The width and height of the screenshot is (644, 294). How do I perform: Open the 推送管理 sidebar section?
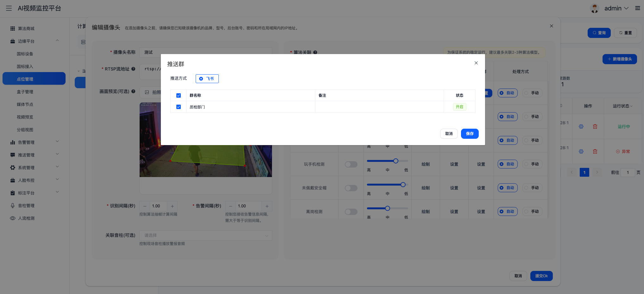coord(25,155)
